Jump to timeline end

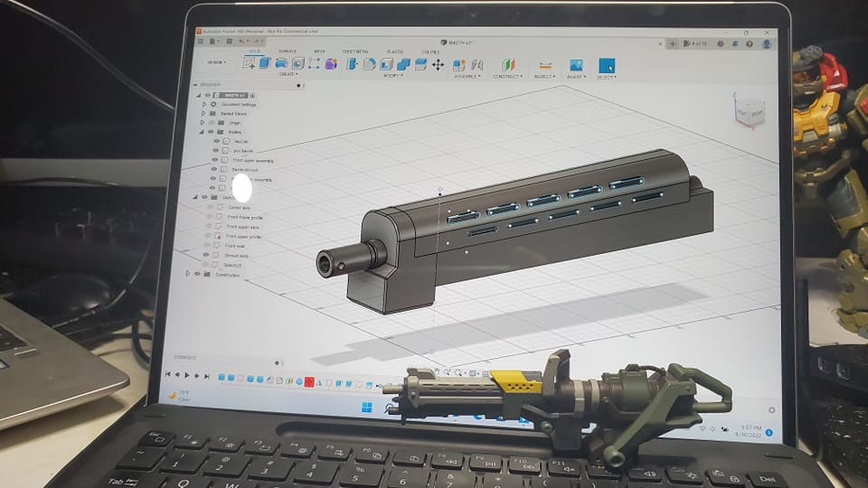(x=207, y=376)
